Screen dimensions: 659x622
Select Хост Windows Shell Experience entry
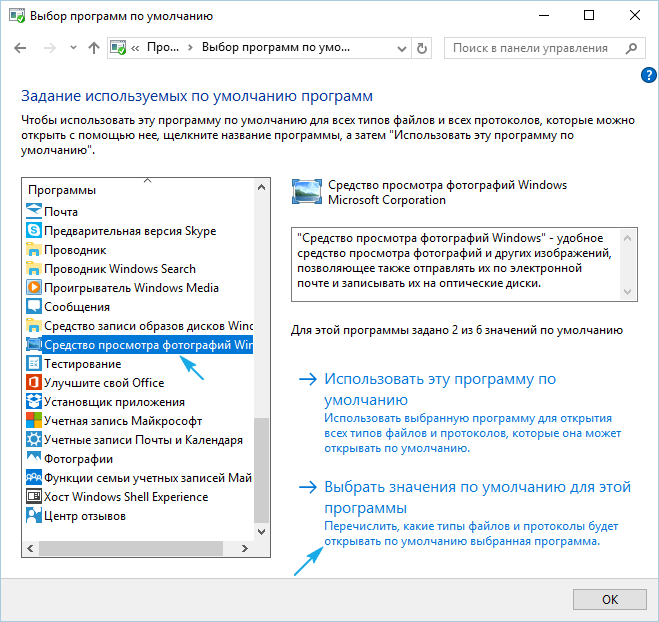tap(126, 497)
